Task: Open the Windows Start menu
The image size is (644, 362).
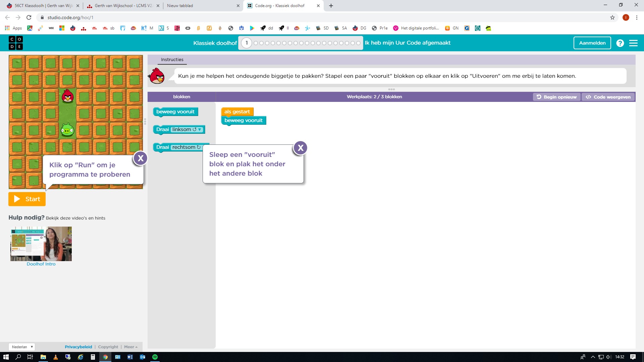Action: click(x=6, y=357)
